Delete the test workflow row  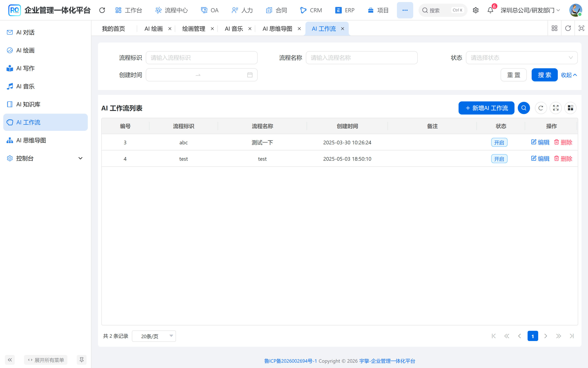click(563, 159)
